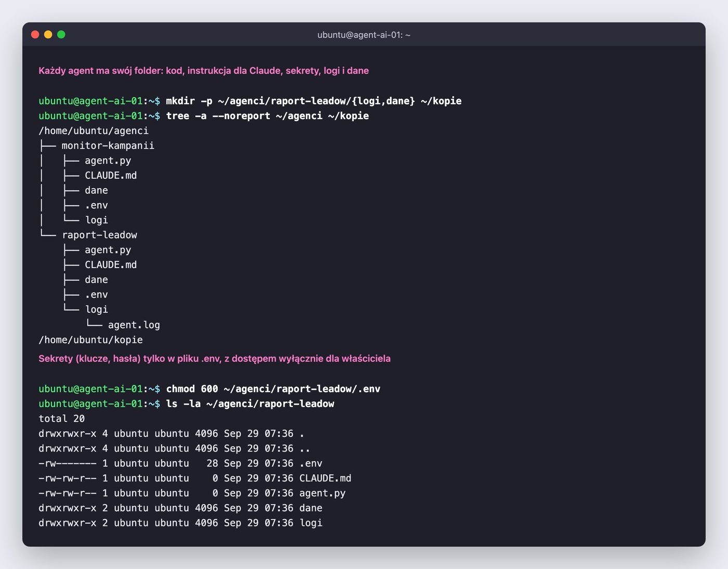Click logi under monitor-kampanii in tree
Screen dimensions: 728x569
click(x=97, y=220)
